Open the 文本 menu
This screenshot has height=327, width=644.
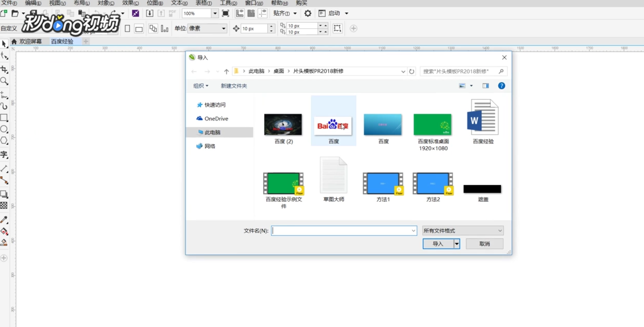(177, 3)
